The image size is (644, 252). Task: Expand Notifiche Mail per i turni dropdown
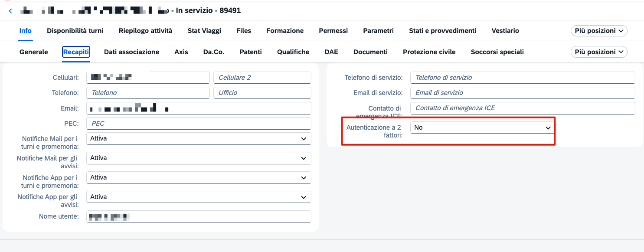click(x=199, y=138)
